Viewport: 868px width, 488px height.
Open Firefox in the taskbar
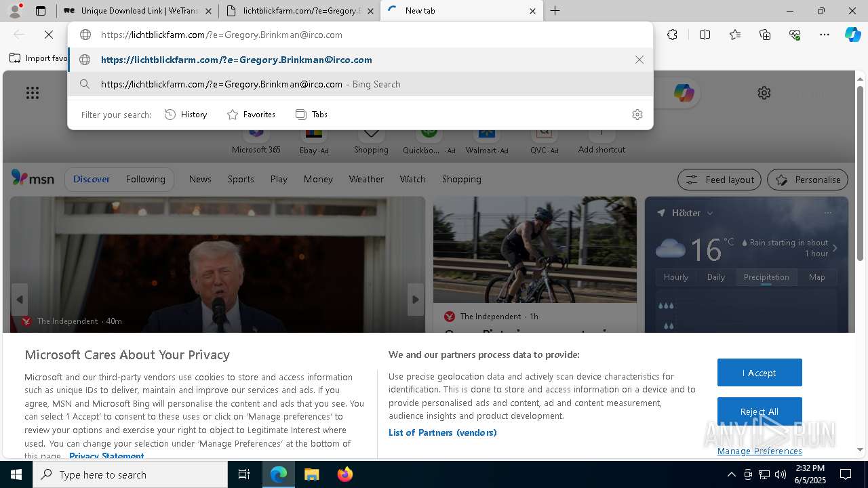[344, 474]
